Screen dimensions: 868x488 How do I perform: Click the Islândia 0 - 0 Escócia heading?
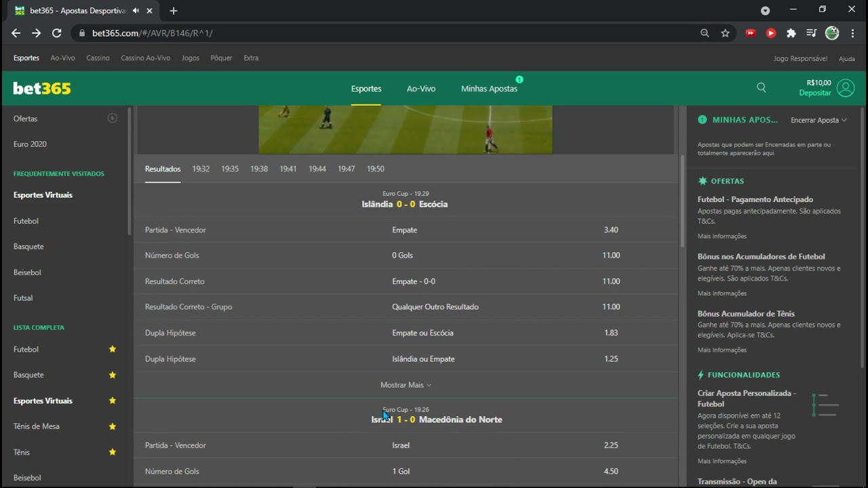coord(405,204)
